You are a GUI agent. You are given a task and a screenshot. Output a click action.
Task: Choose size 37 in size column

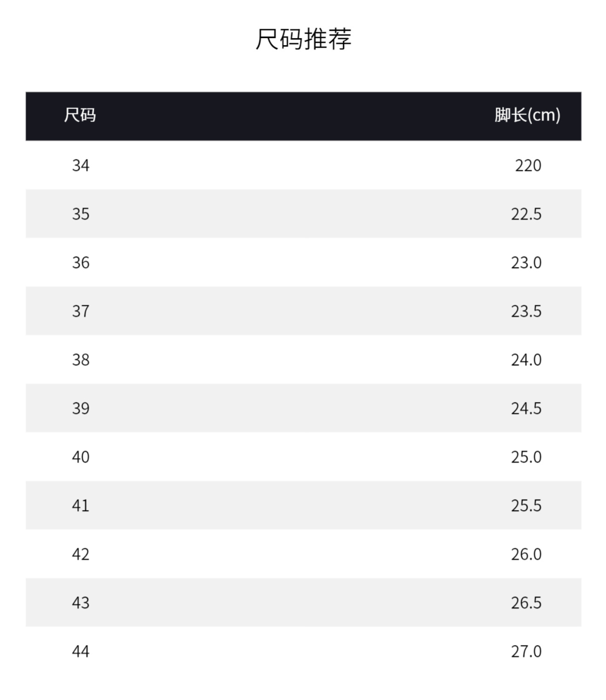81,311
